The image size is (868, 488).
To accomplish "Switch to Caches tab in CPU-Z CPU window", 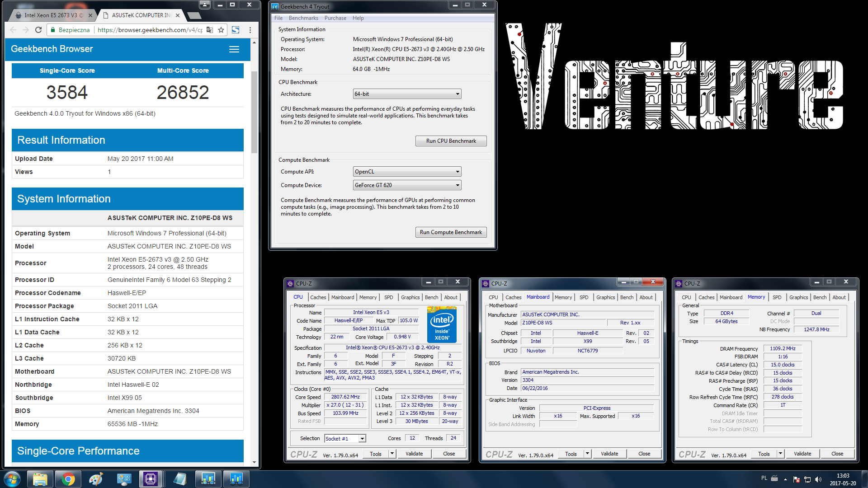I will pos(318,297).
